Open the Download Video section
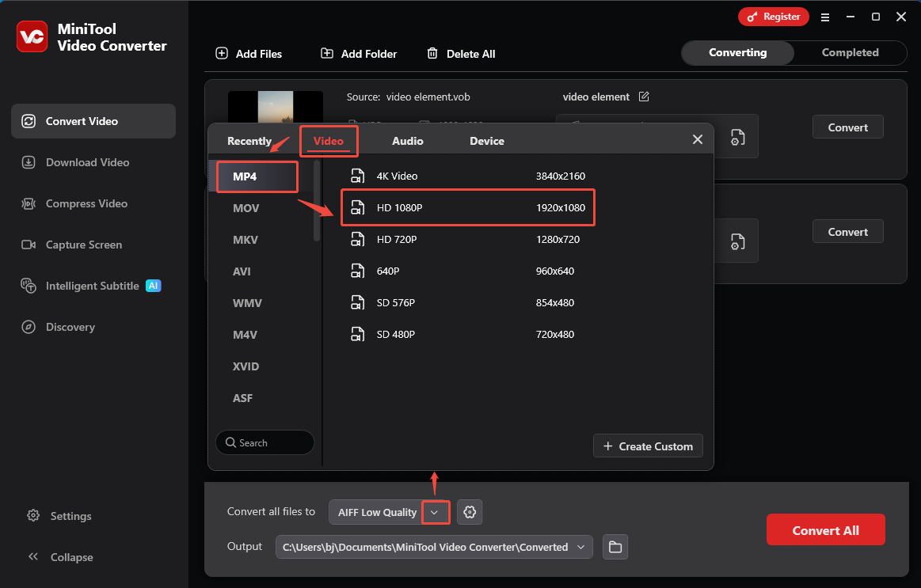 click(x=87, y=162)
